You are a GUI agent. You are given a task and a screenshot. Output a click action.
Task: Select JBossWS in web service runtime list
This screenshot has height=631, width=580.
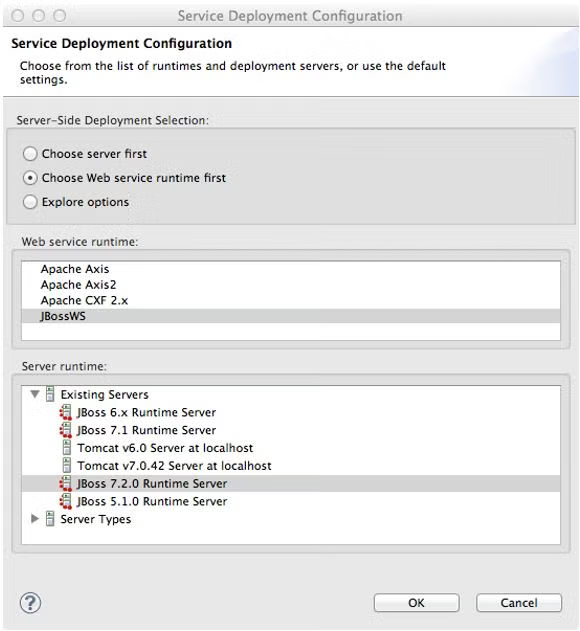pyautogui.click(x=291, y=316)
